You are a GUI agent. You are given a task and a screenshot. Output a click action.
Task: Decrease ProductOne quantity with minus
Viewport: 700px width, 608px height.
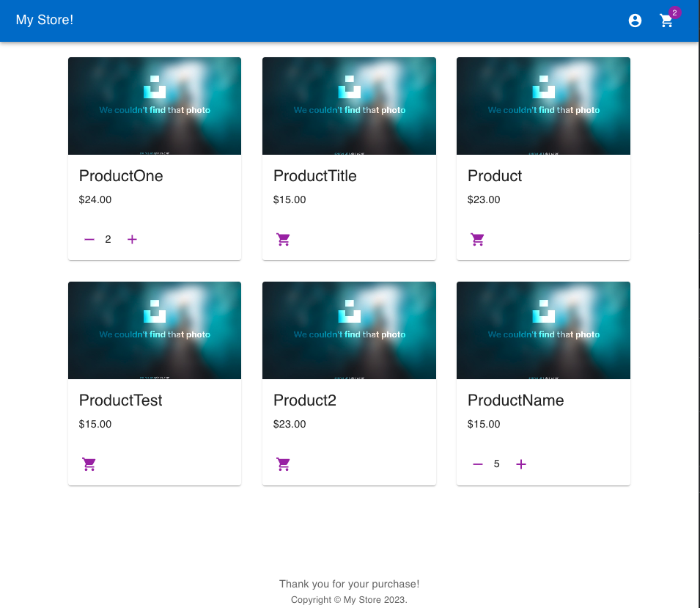tap(89, 239)
